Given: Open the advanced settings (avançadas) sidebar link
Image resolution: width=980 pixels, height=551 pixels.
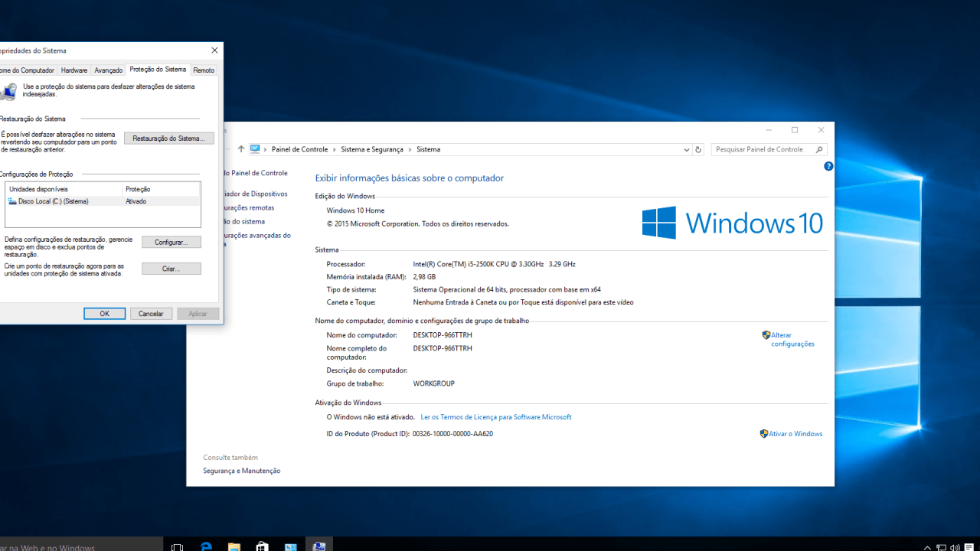Looking at the screenshot, I should (257, 240).
